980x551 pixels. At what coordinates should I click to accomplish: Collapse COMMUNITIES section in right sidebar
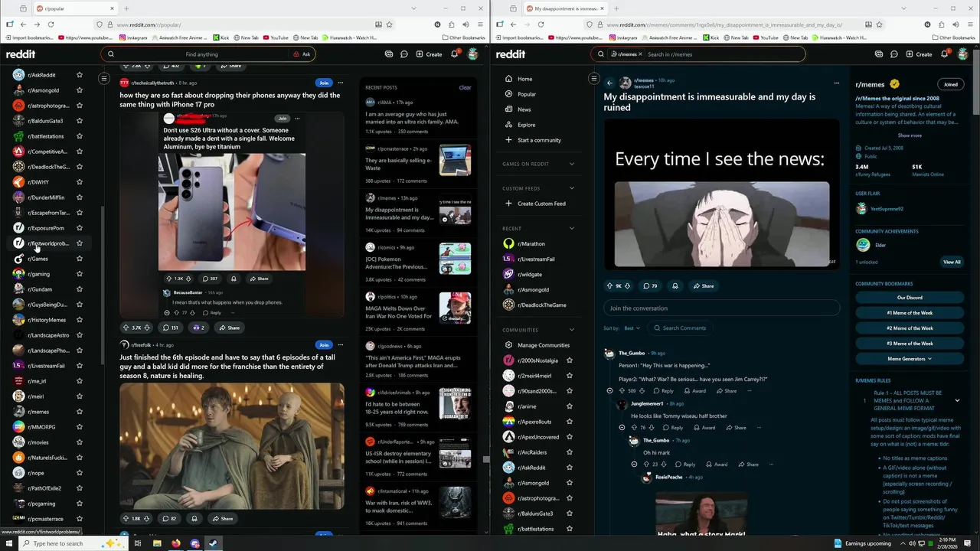click(571, 330)
